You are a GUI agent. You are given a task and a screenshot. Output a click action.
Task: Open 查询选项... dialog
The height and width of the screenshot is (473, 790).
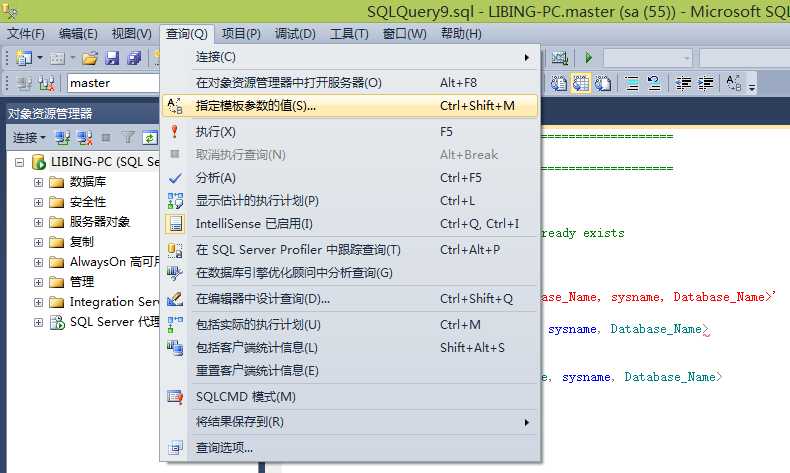click(350, 447)
